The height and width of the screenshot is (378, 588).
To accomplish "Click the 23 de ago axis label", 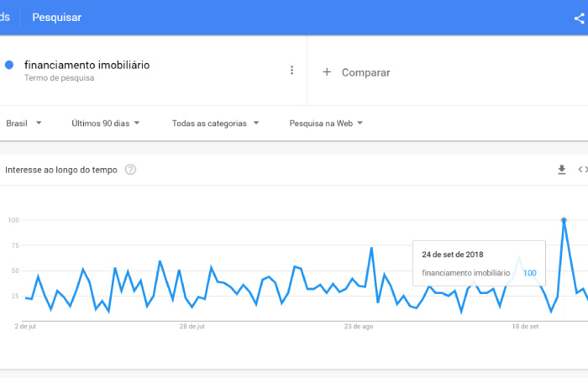I will [359, 327].
